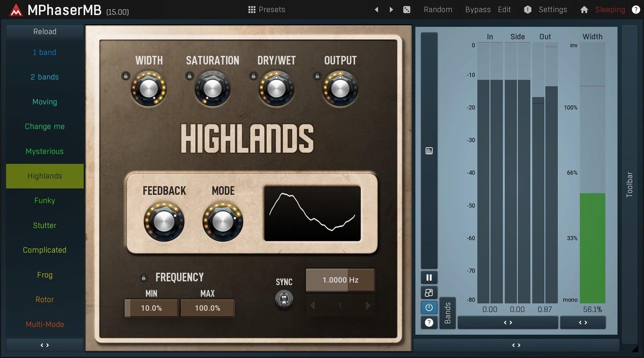This screenshot has width=644, height=358.
Task: Expand the Width meter arrows button
Action: click(582, 323)
